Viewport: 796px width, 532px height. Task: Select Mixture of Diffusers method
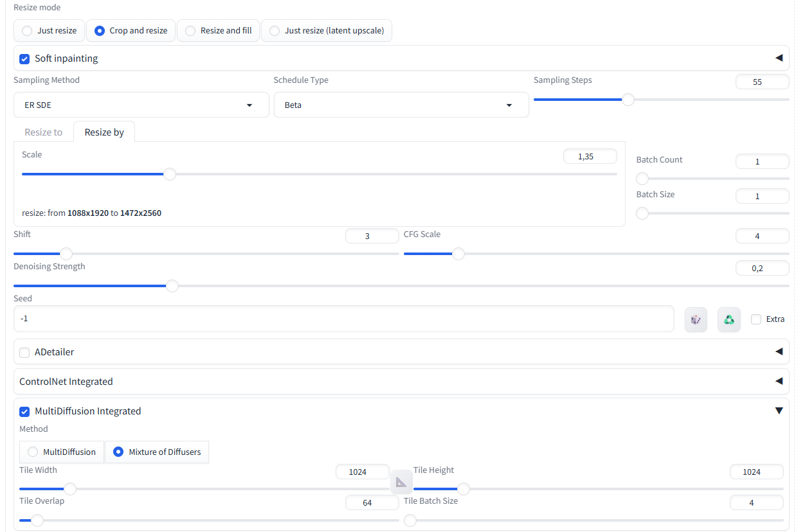tap(157, 452)
